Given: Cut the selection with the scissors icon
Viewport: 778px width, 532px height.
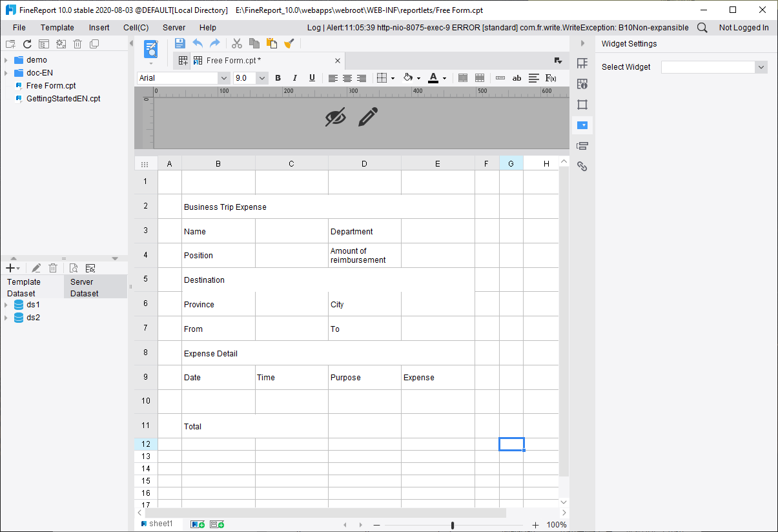Looking at the screenshot, I should pyautogui.click(x=237, y=43).
